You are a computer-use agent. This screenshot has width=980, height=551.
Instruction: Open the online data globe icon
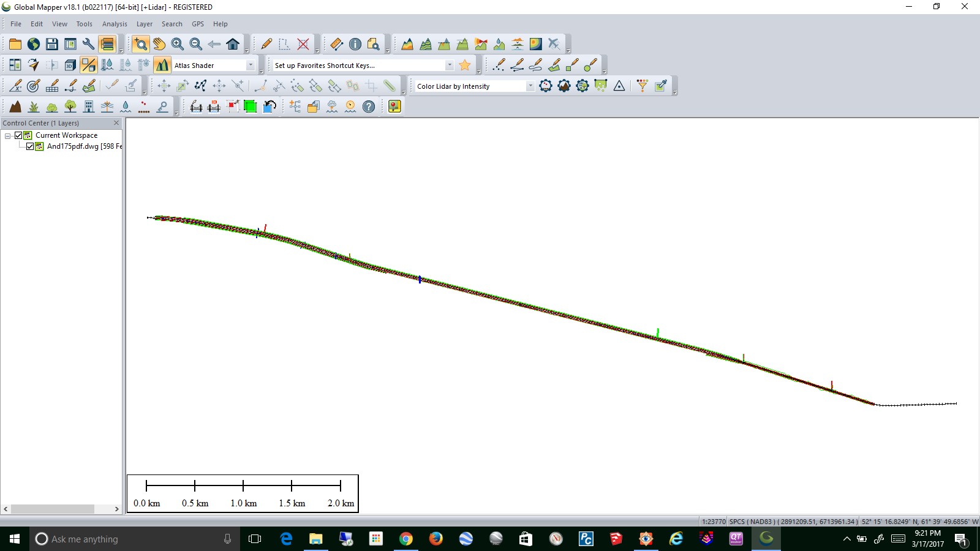(x=34, y=44)
